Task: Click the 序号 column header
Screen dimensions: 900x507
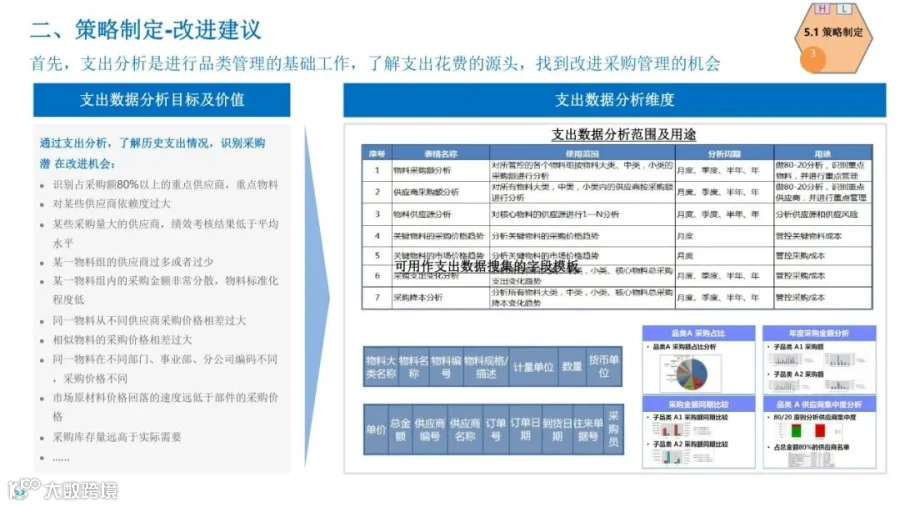Action: [x=377, y=153]
